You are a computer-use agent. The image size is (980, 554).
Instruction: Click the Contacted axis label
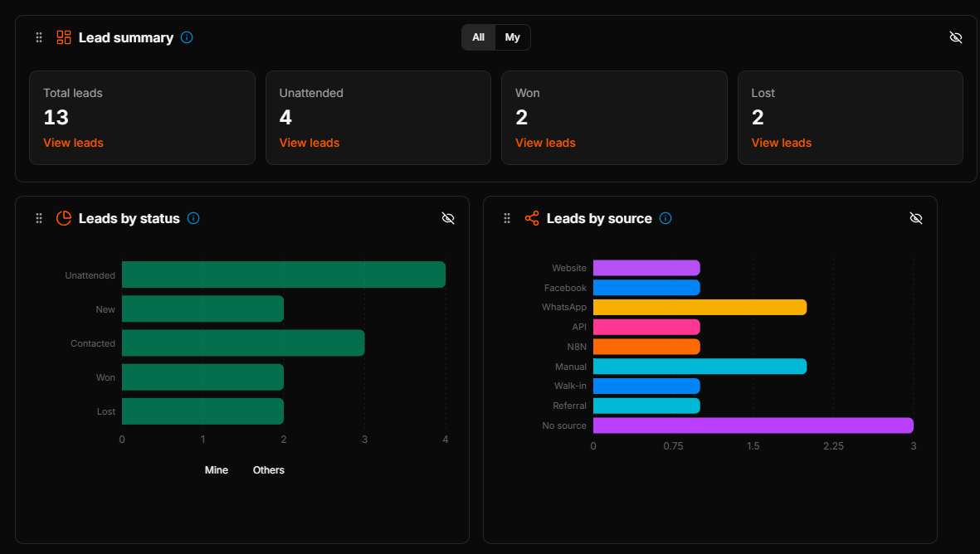[92, 343]
